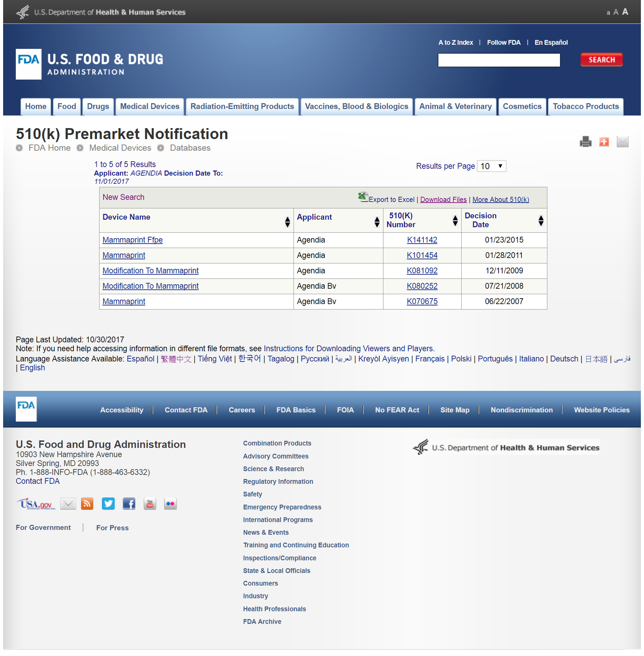Open the K081092 510(k) number link
Viewport: 644px width, 656px height.
click(x=422, y=270)
